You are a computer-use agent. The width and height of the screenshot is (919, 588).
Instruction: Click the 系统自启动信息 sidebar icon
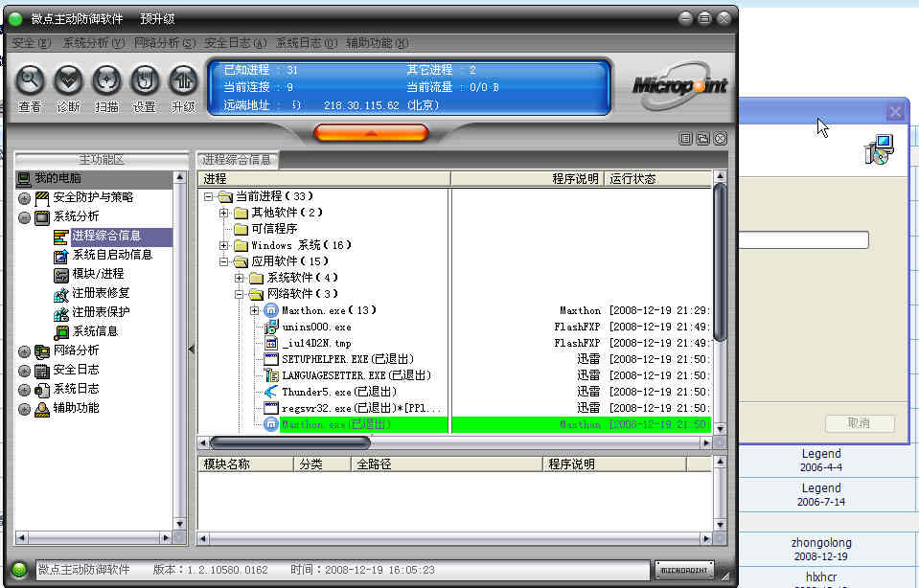coord(61,256)
